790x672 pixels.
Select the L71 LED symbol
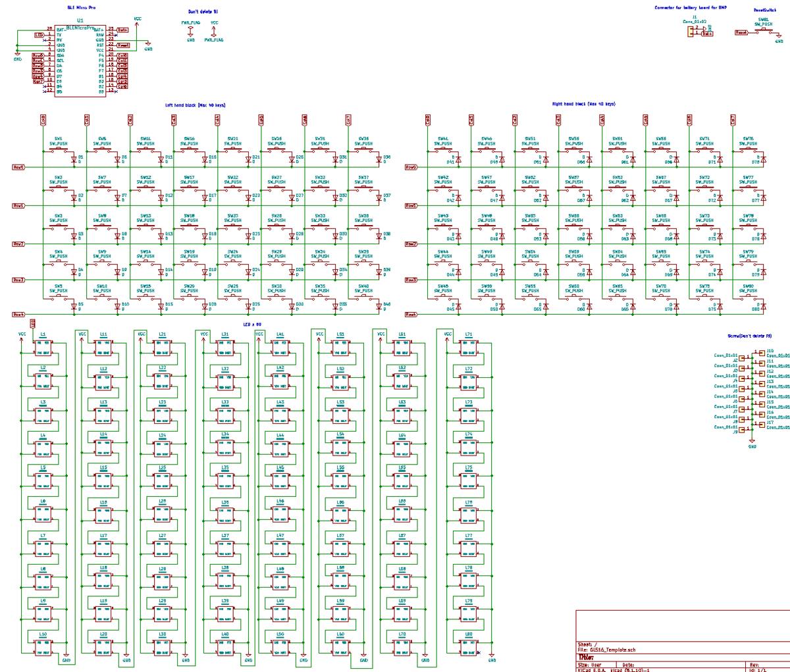(x=469, y=348)
